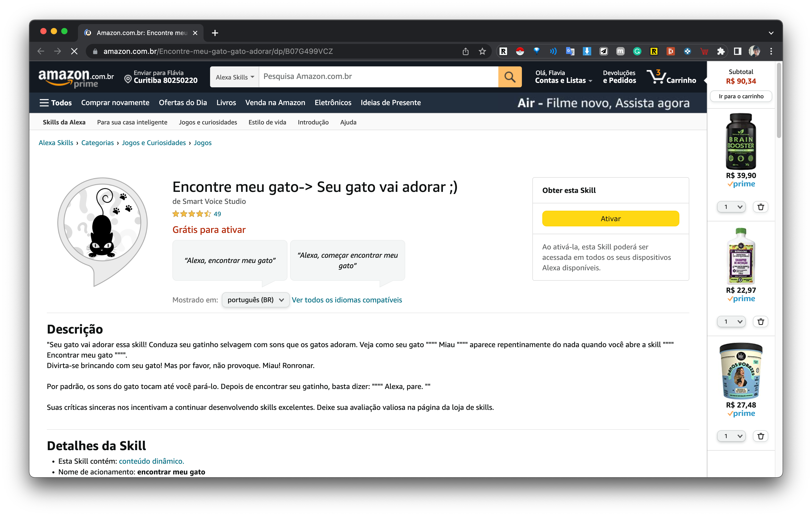Click the orange search magnifier button

coord(510,77)
